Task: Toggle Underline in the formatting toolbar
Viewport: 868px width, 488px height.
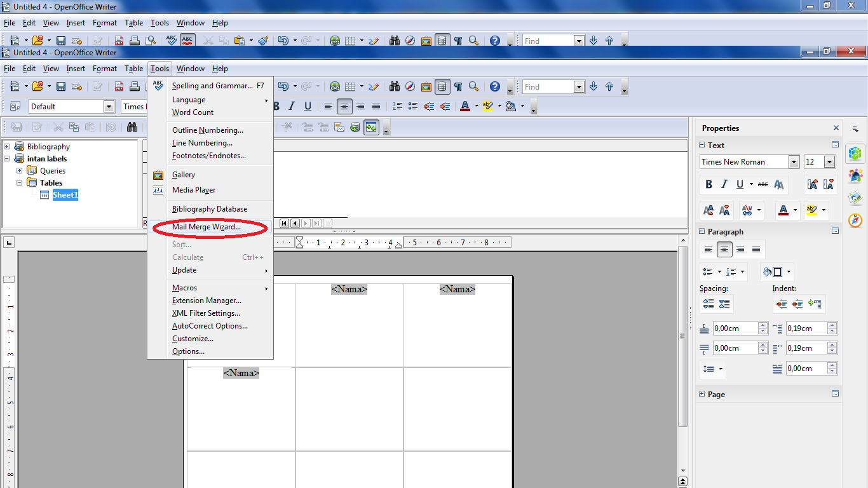Action: click(x=308, y=107)
